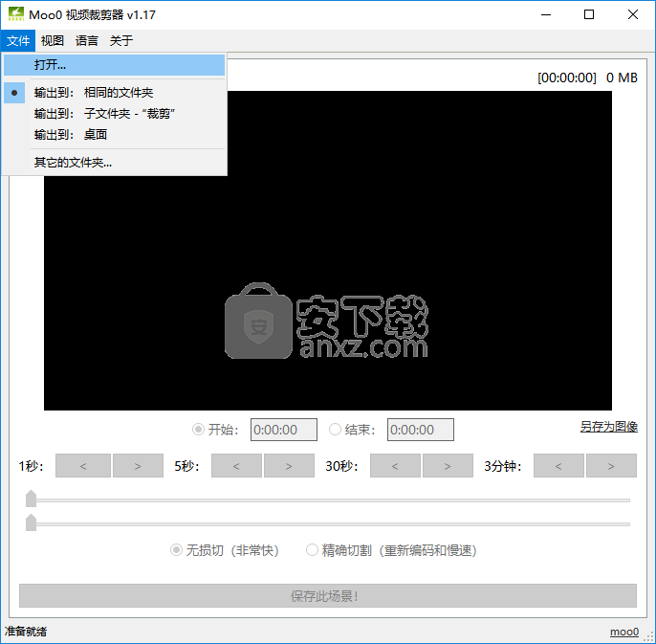Image resolution: width=656 pixels, height=644 pixels.
Task: Click the Moo0 app icon in title bar
Action: tap(16, 14)
